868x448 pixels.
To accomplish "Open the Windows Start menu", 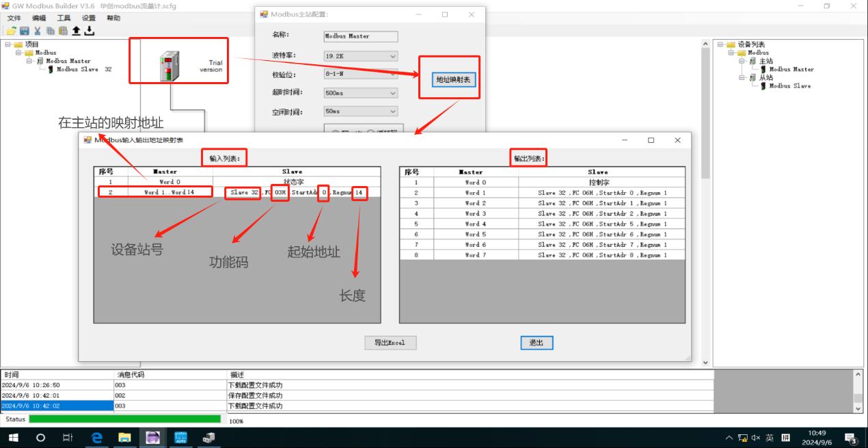I will pos(13,438).
